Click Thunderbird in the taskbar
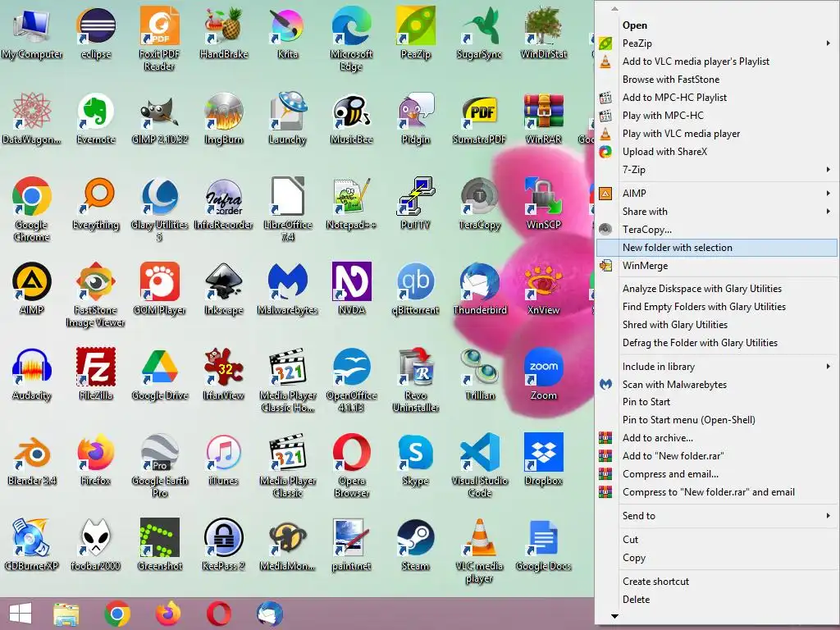840x630 pixels. point(269,614)
